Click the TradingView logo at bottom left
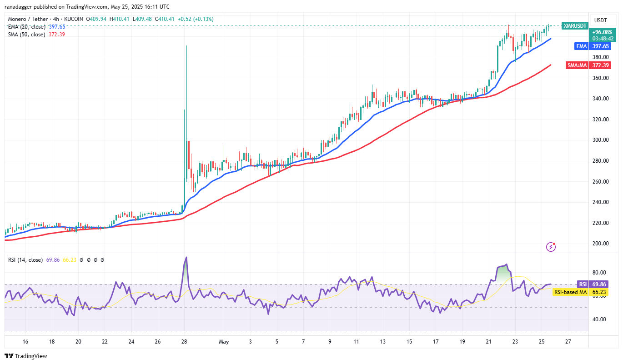 point(26,356)
